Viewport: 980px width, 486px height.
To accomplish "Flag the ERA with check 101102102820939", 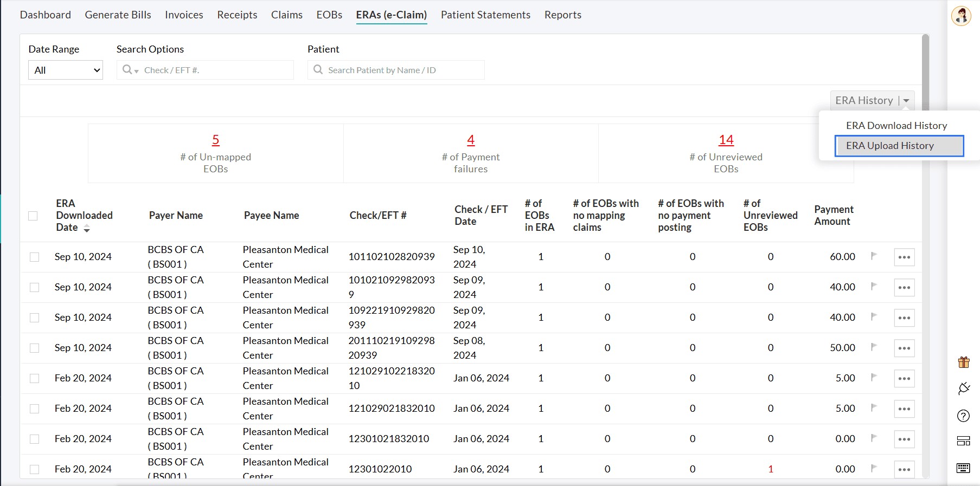I will (x=874, y=256).
